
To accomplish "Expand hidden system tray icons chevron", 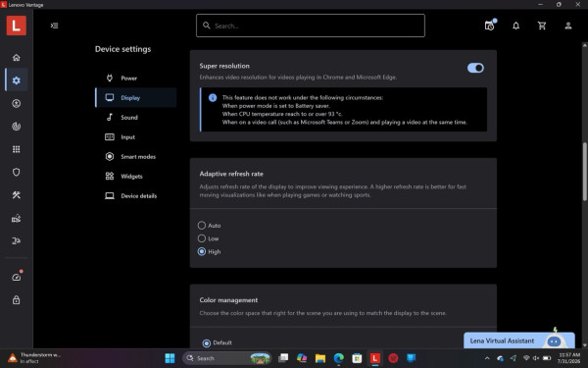I will (x=487, y=358).
